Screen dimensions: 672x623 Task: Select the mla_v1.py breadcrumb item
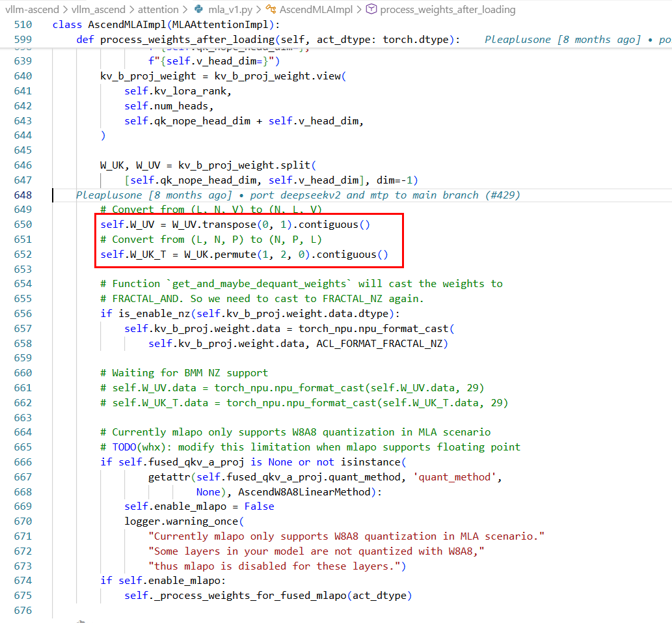click(x=230, y=9)
